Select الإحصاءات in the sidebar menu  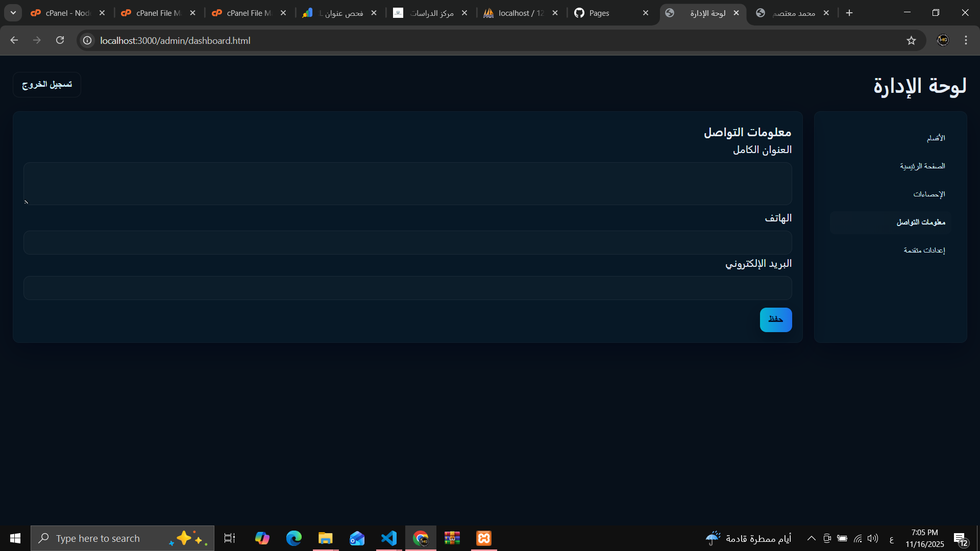click(x=929, y=194)
